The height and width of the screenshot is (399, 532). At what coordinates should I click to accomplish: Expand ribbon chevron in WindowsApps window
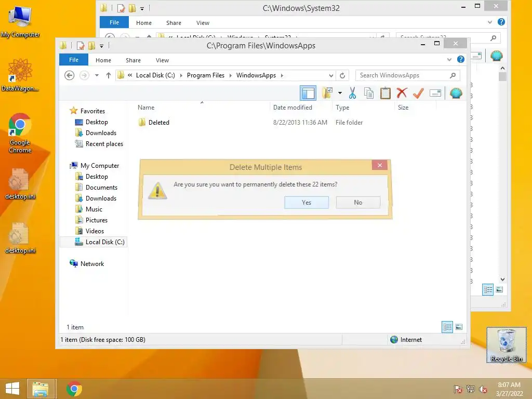pyautogui.click(x=449, y=60)
